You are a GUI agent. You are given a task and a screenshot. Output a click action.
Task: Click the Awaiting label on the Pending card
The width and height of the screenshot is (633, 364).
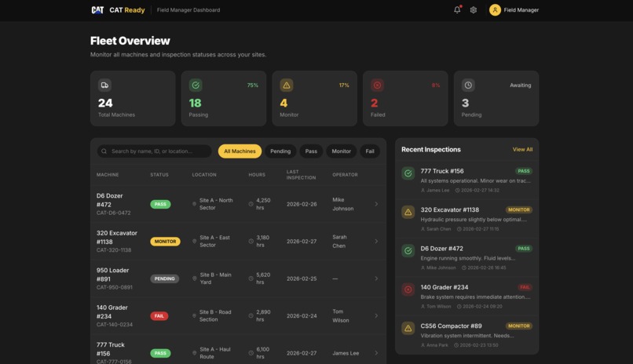pos(521,85)
